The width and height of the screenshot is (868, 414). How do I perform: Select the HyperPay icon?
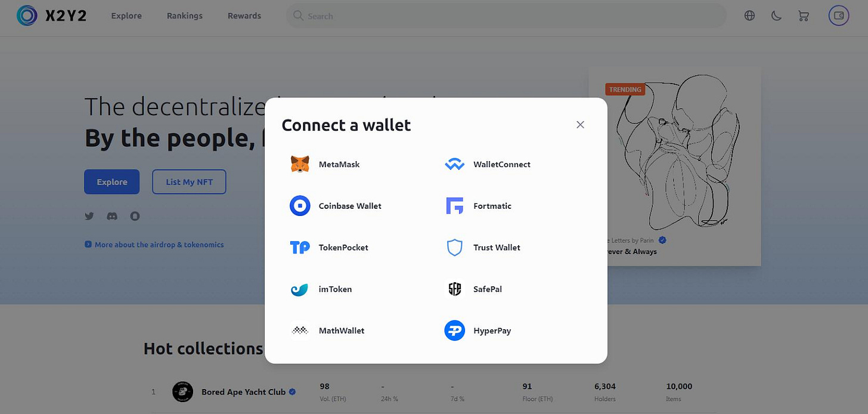[455, 330]
